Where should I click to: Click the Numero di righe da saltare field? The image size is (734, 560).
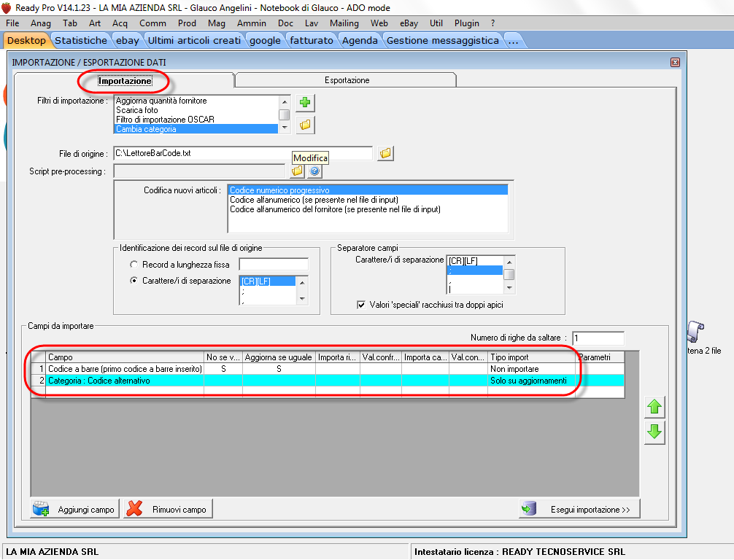(x=598, y=338)
